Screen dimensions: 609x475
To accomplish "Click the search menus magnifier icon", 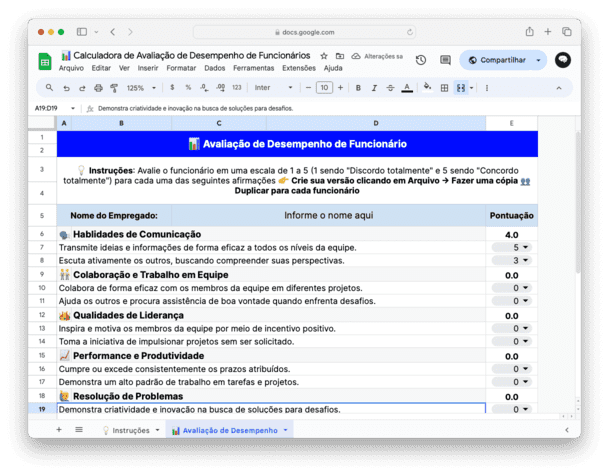I will click(x=49, y=88).
